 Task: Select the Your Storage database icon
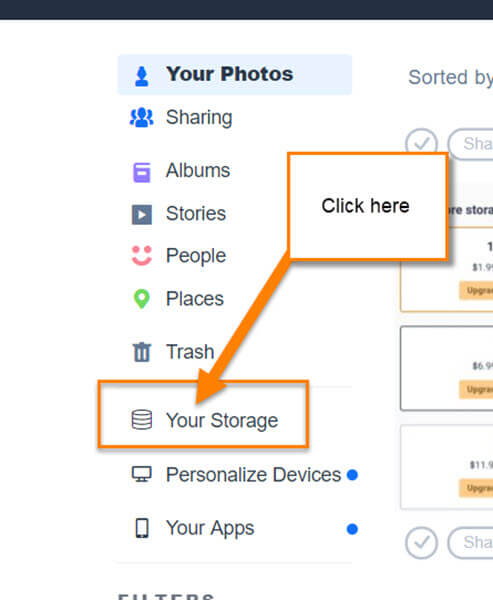(x=142, y=420)
